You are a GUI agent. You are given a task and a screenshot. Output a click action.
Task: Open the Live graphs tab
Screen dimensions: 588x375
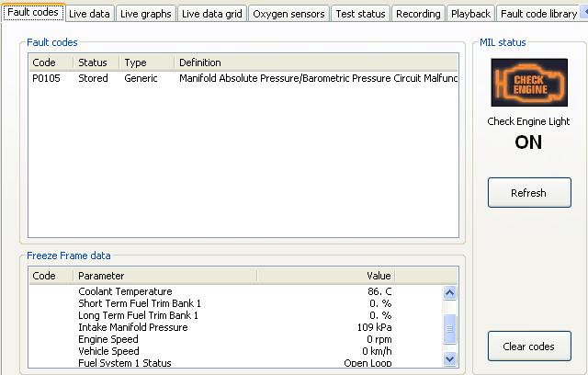click(x=145, y=14)
